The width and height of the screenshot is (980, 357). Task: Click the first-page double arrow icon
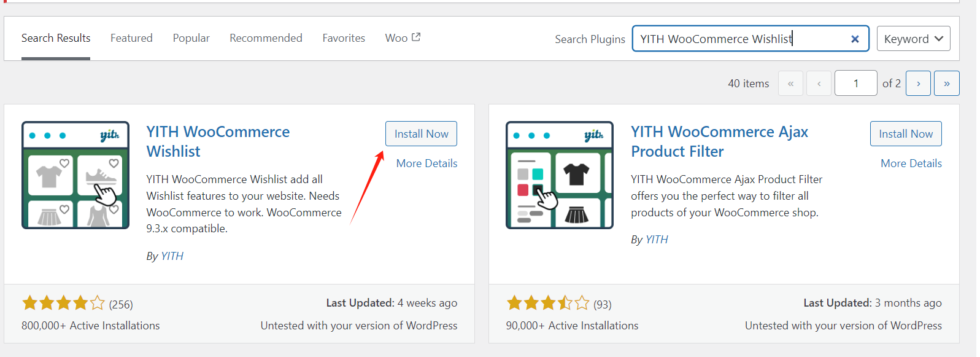(790, 83)
